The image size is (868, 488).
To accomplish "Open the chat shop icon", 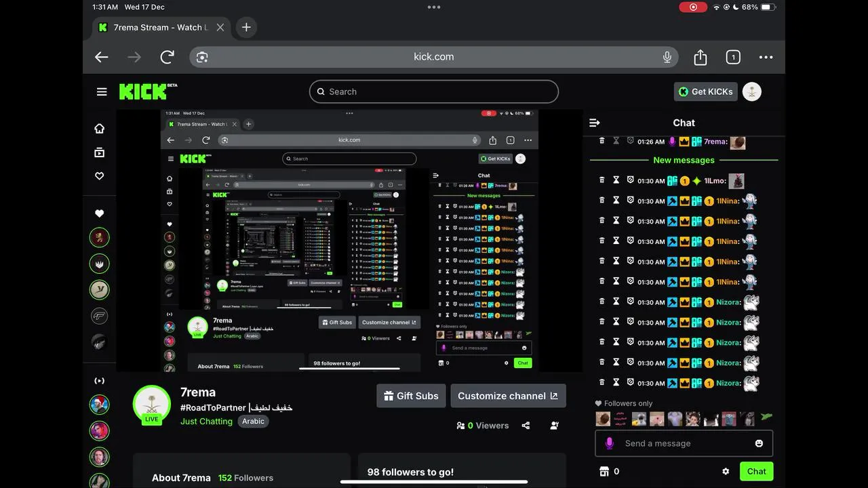I will pos(604,471).
